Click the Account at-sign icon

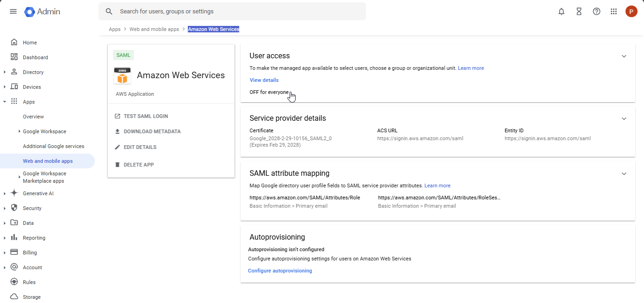(x=14, y=267)
